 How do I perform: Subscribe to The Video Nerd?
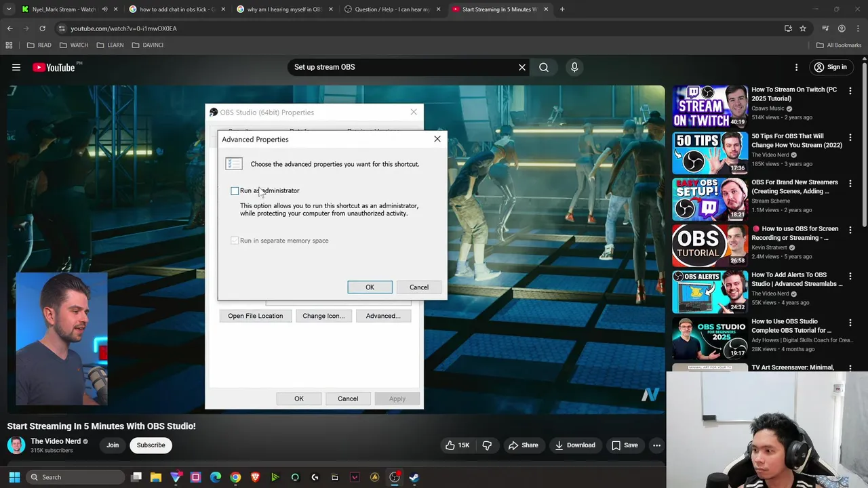point(151,445)
